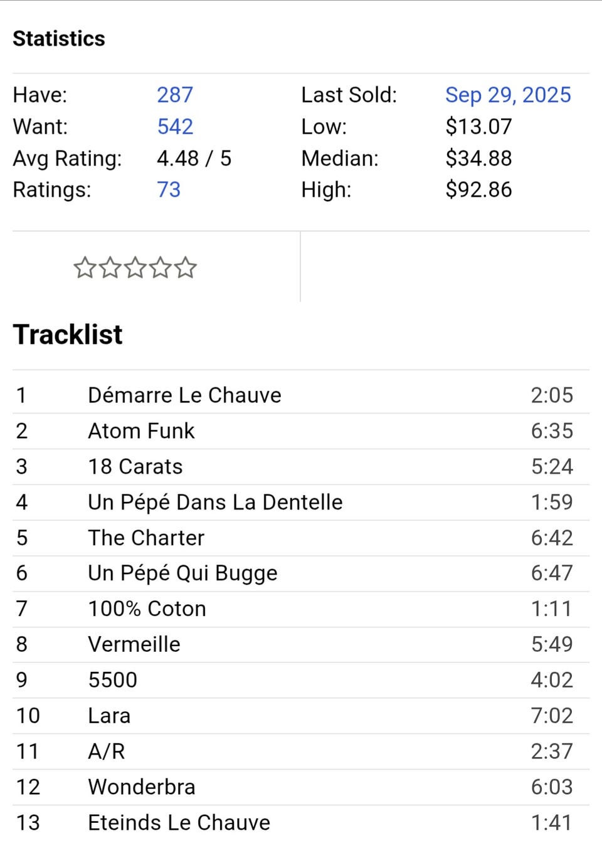The image size is (602, 868).
Task: Click track Eteinds Le Chauve
Action: coord(179,823)
